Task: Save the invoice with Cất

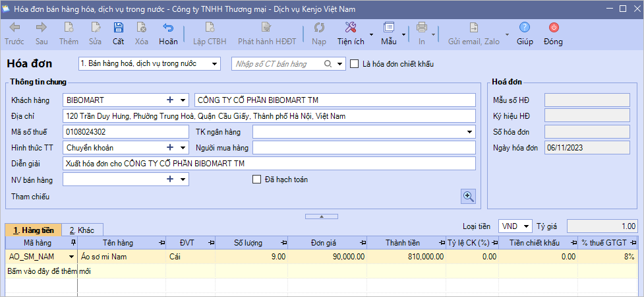Action: click(x=118, y=28)
